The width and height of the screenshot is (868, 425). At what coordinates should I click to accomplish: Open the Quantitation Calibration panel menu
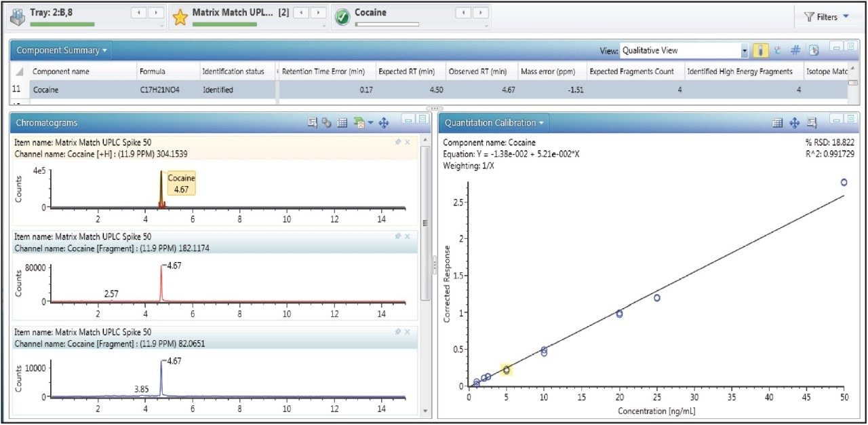coord(494,123)
